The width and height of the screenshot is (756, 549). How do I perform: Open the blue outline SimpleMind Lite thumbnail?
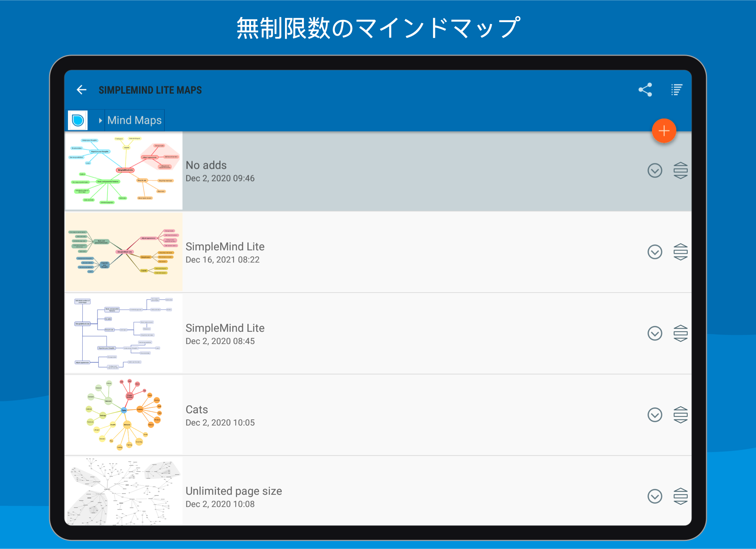pos(124,334)
